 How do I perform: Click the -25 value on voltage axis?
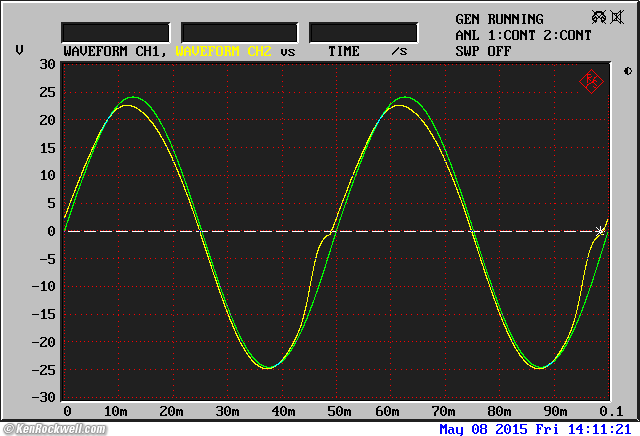point(44,370)
